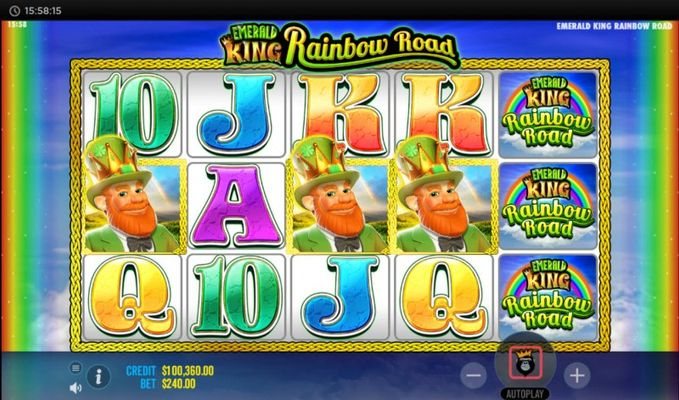This screenshot has width=679, height=400.
Task: Select the bottom Rainbow Road scatter symbol
Action: tap(548, 297)
